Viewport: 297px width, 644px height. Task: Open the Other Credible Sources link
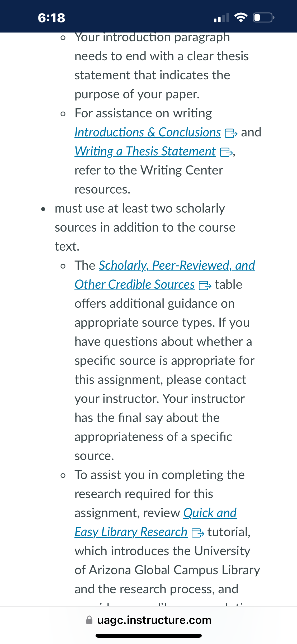click(x=135, y=285)
